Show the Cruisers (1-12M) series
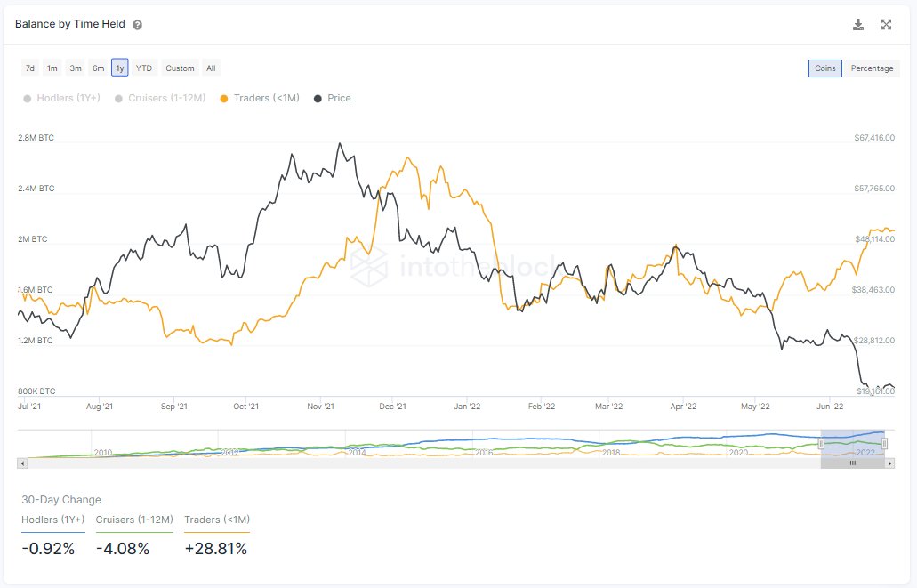The image size is (917, 588). (x=152, y=98)
